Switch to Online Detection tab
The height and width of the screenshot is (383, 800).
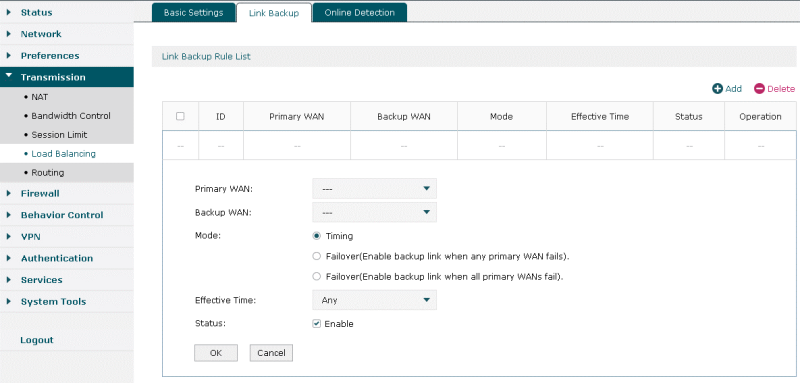360,13
